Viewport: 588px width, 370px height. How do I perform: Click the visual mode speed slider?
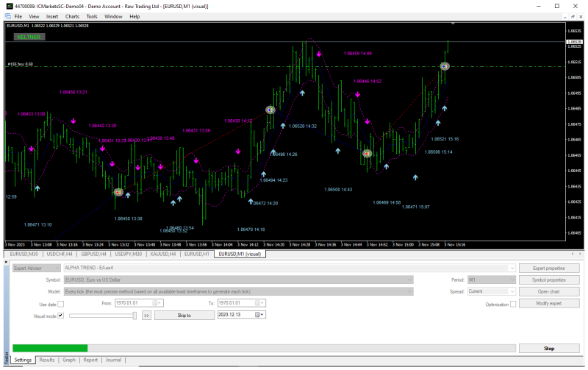point(103,316)
